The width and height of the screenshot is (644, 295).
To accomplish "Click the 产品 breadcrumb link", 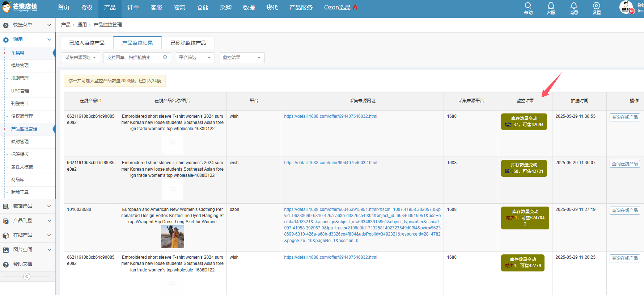I will tap(66, 25).
